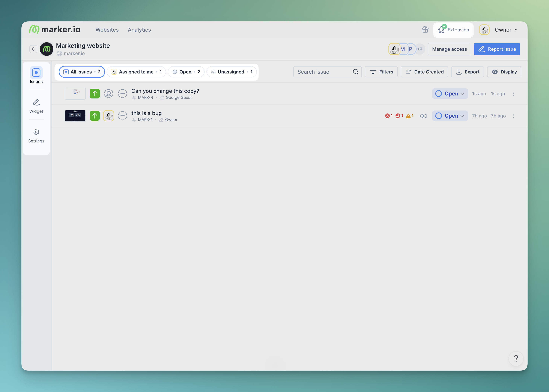This screenshot has width=549, height=392.
Task: Toggle the Display view options
Action: pos(504,72)
